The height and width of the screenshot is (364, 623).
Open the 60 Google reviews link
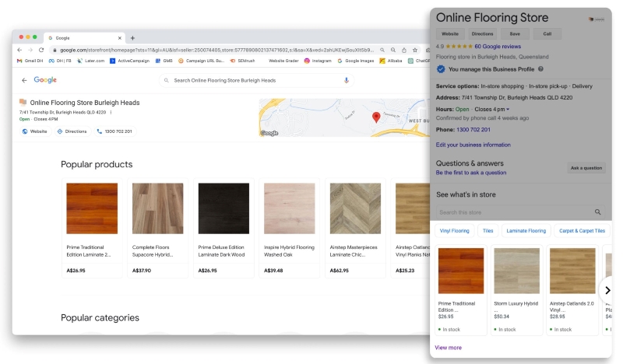(x=498, y=47)
